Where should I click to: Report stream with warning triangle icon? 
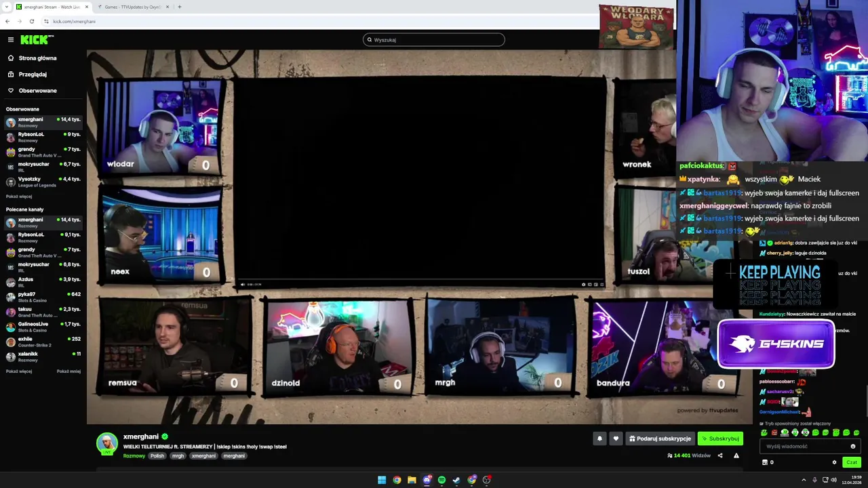[736, 455]
